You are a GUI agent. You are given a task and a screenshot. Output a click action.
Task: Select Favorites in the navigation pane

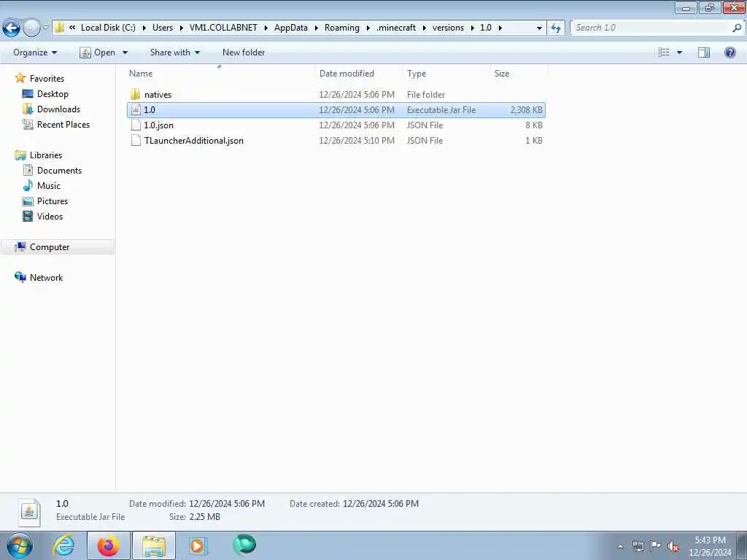click(47, 79)
